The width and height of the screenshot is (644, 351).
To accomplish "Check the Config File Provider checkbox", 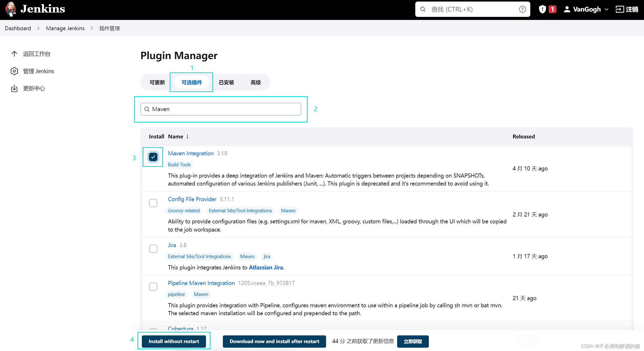I will (153, 203).
